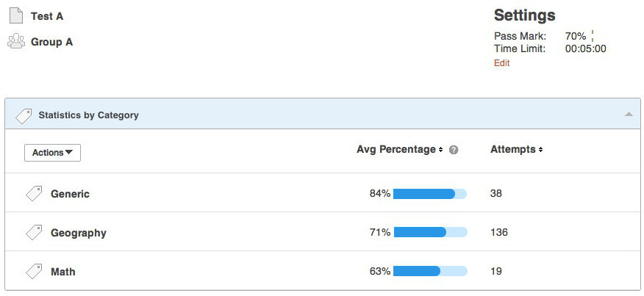
Task: Click the Geography 71% progress bar
Action: point(429,233)
